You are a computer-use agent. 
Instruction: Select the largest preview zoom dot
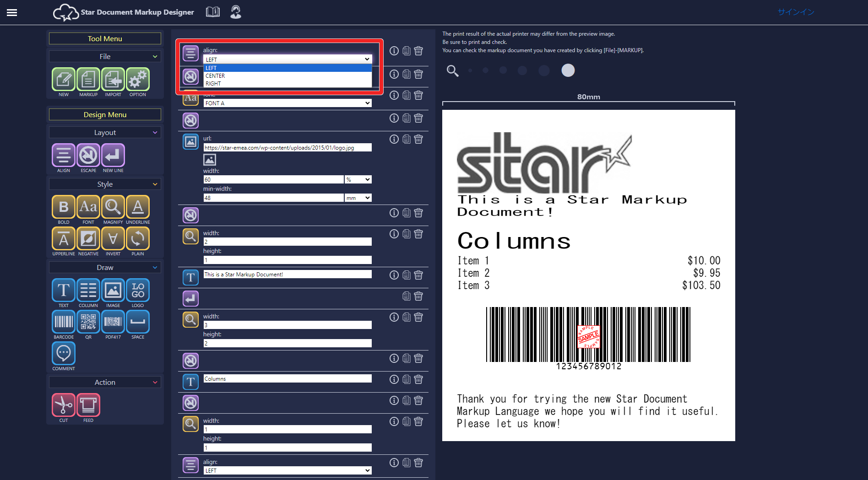568,70
